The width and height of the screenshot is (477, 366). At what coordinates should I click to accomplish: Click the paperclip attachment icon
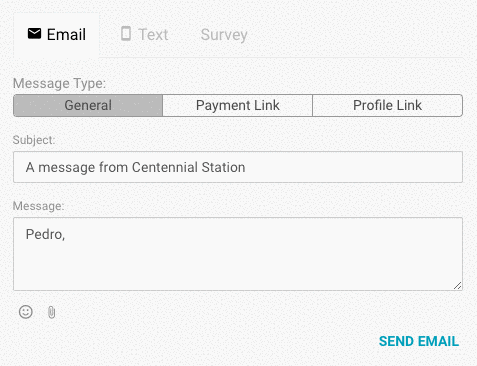coord(51,312)
